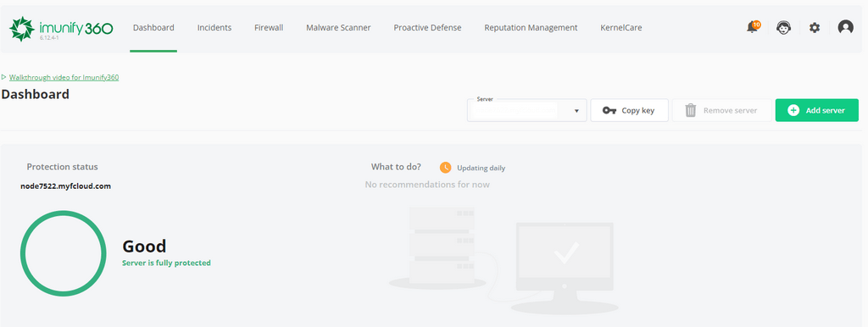Viewport: 868px width, 327px height.
Task: Click the Add server button
Action: click(x=817, y=110)
